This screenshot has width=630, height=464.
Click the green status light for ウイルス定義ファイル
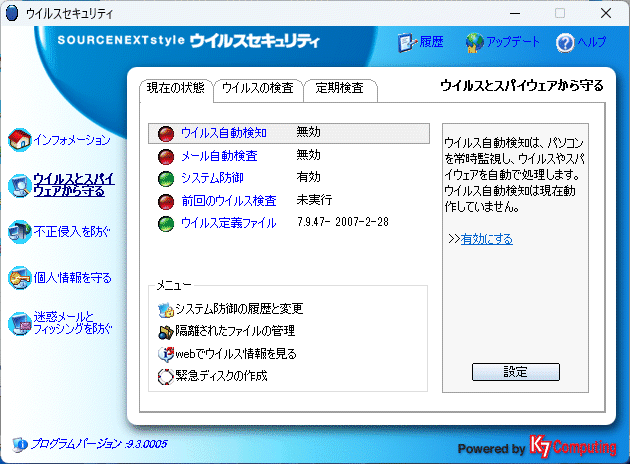coord(166,224)
